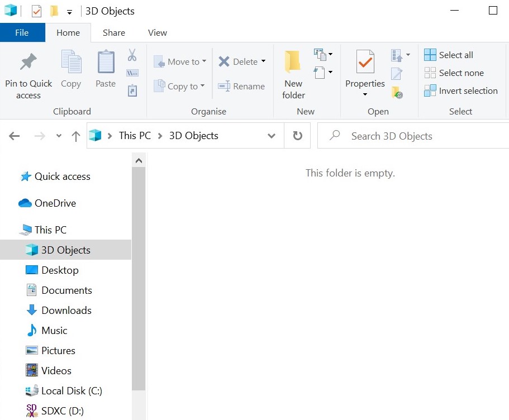Click the Pin to Quick access icon
The width and height of the screenshot is (509, 420).
pos(28,61)
